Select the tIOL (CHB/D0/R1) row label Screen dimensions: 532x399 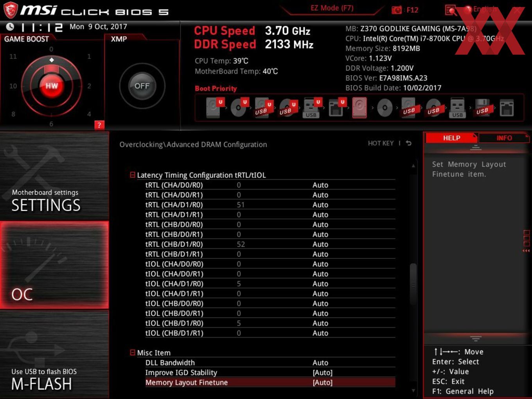pyautogui.click(x=174, y=313)
